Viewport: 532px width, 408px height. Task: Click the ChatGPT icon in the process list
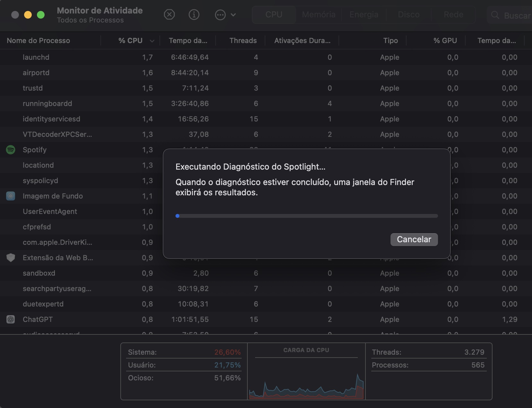click(x=11, y=319)
